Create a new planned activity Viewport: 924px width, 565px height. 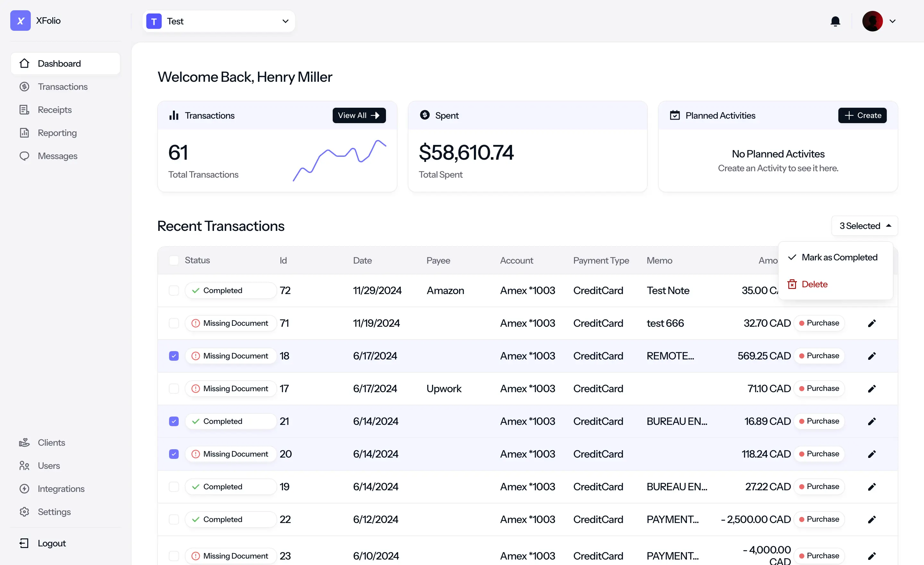click(x=862, y=115)
